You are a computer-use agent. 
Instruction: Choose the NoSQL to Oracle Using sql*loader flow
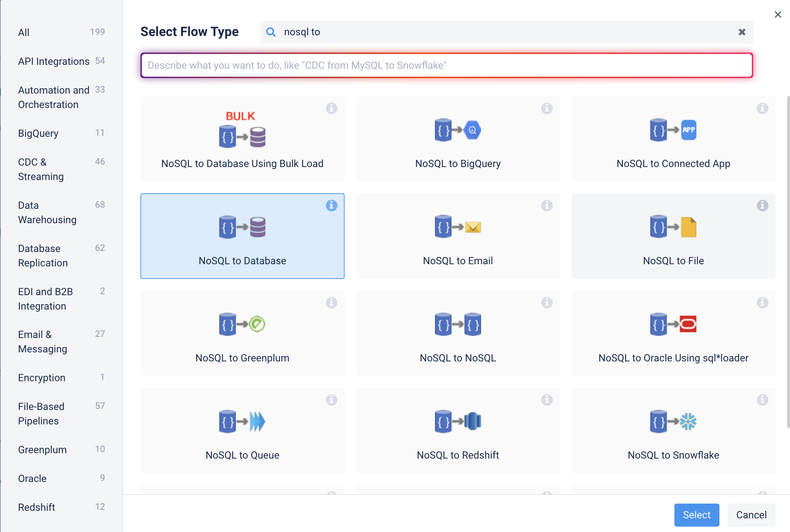(x=673, y=333)
